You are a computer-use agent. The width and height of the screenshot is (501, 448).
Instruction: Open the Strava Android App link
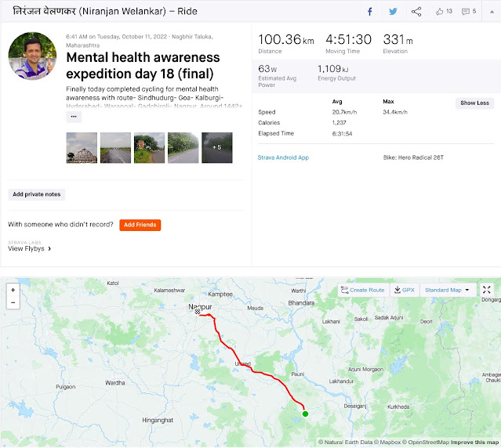click(283, 157)
